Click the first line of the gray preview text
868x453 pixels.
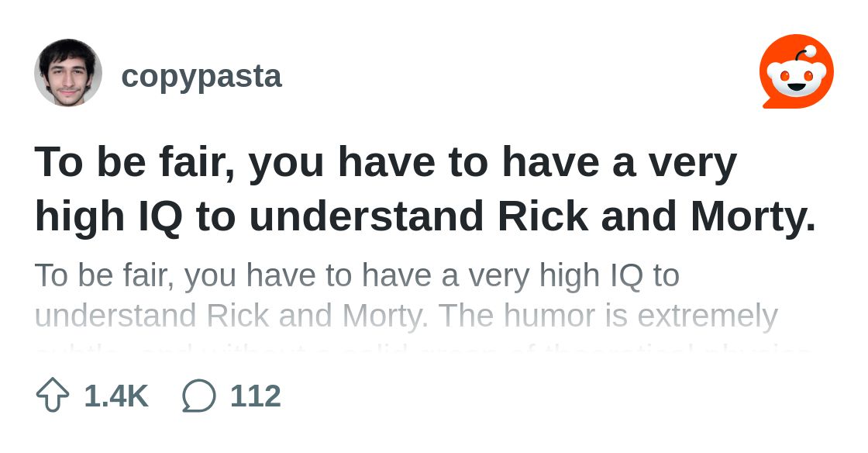pos(356,275)
